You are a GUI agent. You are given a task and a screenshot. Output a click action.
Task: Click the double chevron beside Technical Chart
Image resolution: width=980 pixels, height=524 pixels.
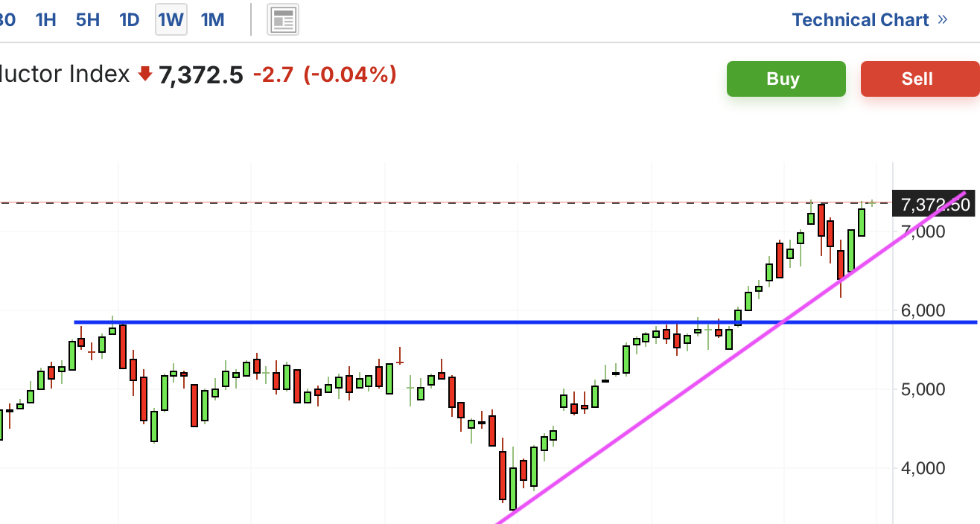click(943, 19)
